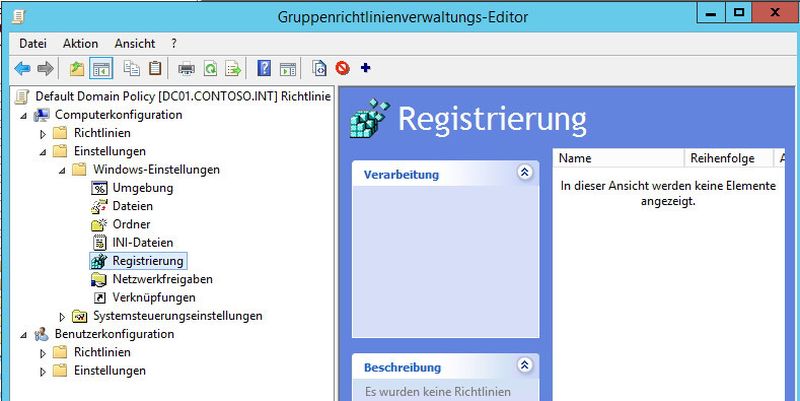800x401 pixels.
Task: Toggle the show/hide console tree icon
Action: pyautogui.click(x=101, y=68)
